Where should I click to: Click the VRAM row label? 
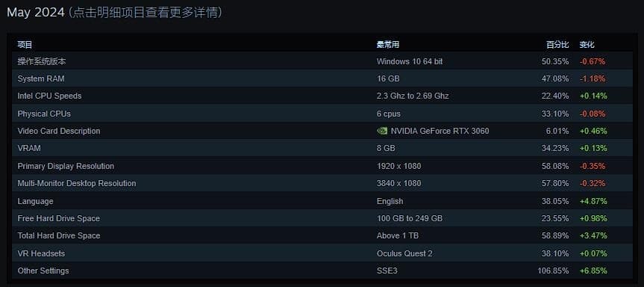pos(29,148)
